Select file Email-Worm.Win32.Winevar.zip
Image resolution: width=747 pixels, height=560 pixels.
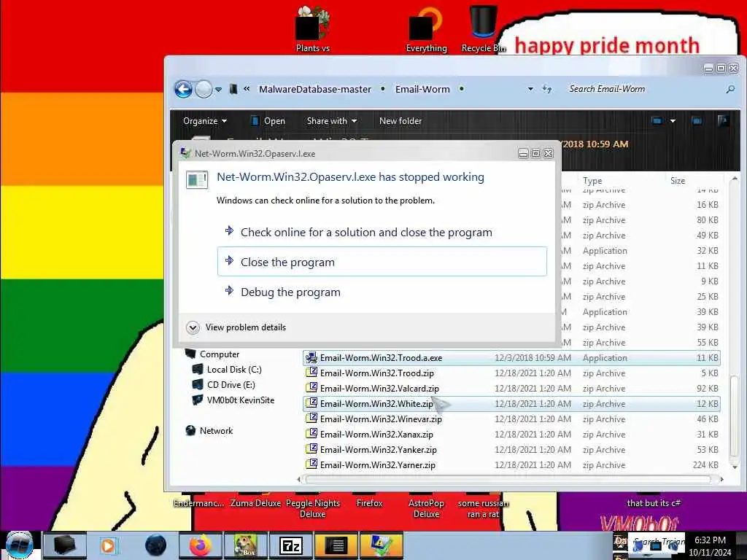(x=511, y=419)
